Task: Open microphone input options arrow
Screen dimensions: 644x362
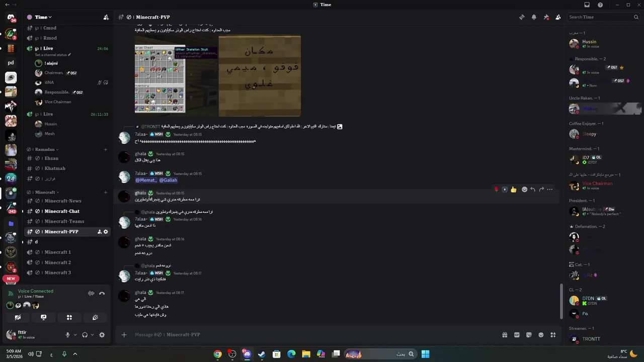Action: (x=75, y=335)
